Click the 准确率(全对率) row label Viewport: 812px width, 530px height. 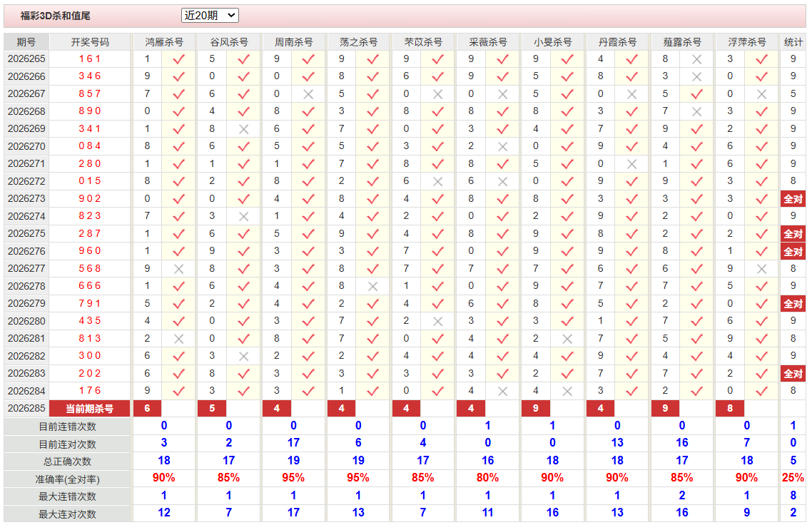click(x=67, y=479)
